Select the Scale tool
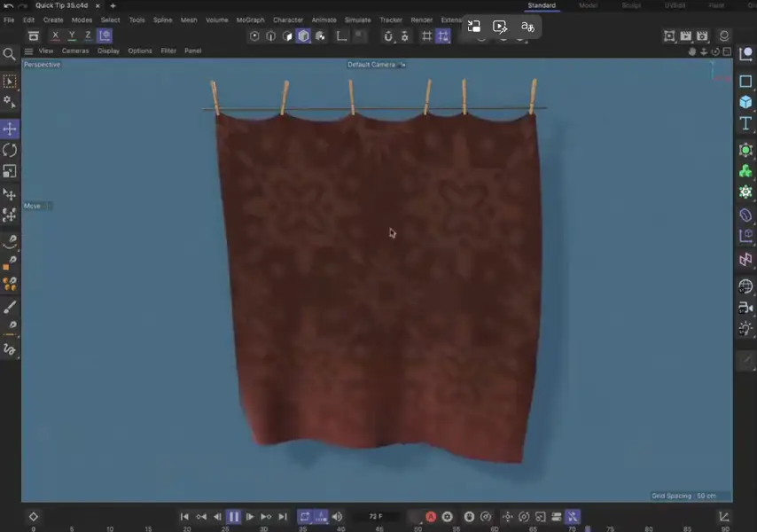 [x=10, y=171]
